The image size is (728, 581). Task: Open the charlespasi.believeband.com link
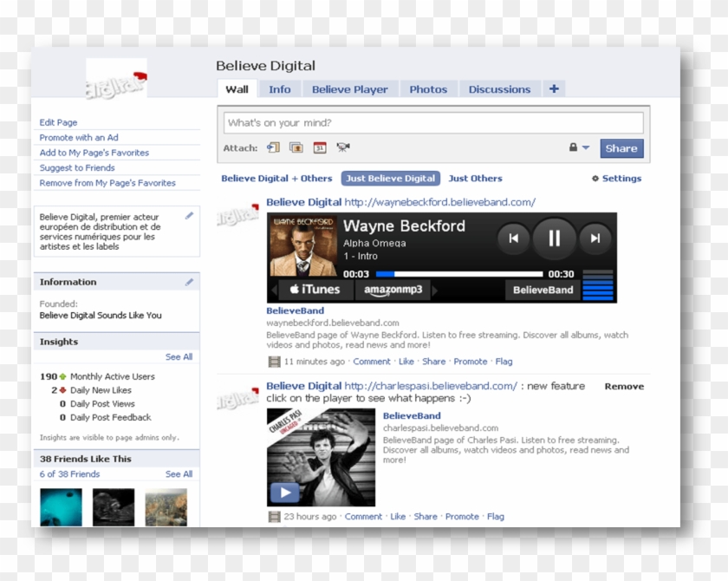[431, 386]
